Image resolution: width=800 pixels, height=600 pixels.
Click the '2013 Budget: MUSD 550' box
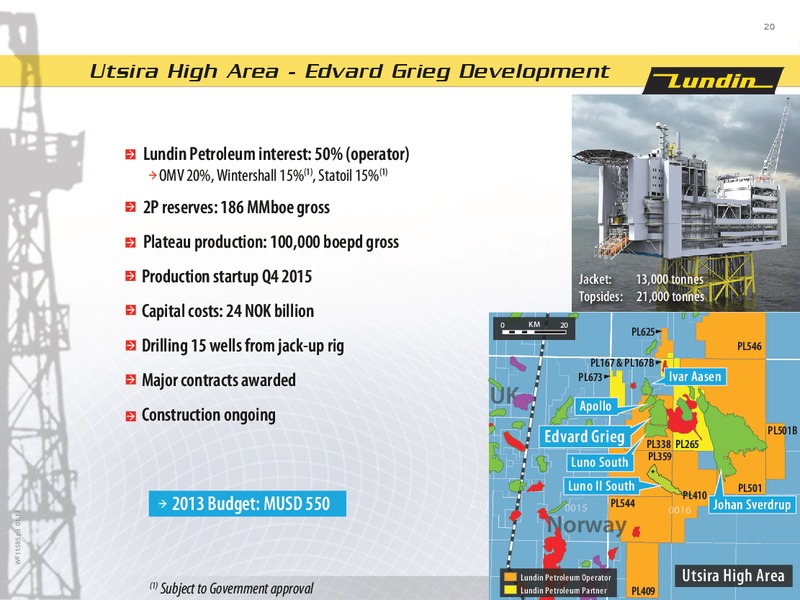pyautogui.click(x=247, y=504)
